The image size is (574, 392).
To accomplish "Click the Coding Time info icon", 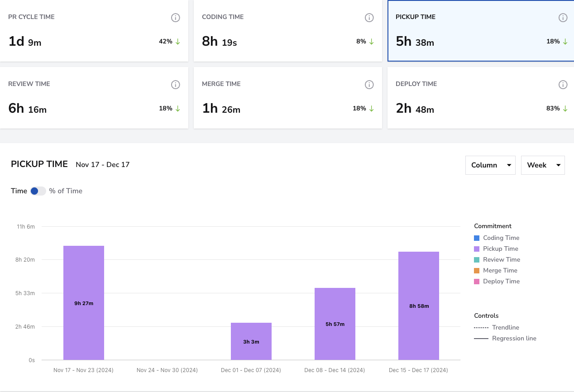I will click(369, 18).
